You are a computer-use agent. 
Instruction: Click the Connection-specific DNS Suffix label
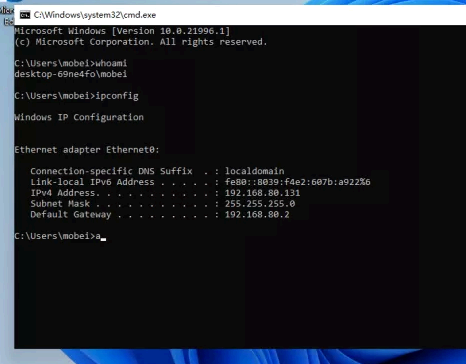[111, 171]
